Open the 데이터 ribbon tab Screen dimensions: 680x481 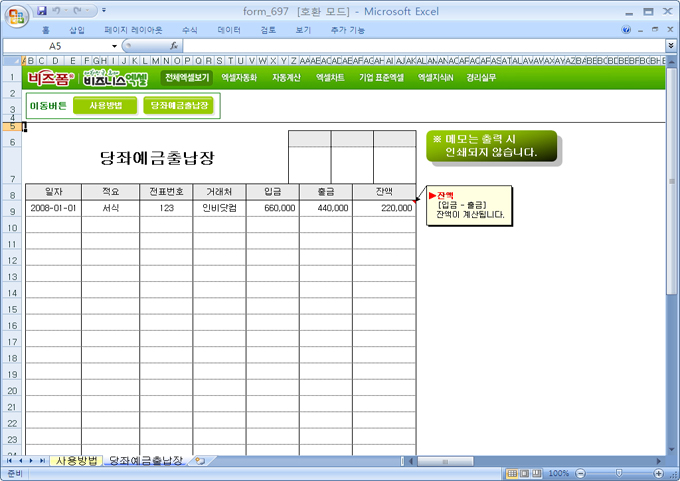coord(229,30)
